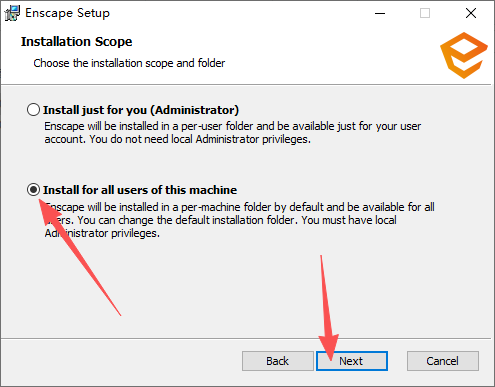This screenshot has height=387, width=495.
Task: Go back with the Back button
Action: (x=278, y=361)
